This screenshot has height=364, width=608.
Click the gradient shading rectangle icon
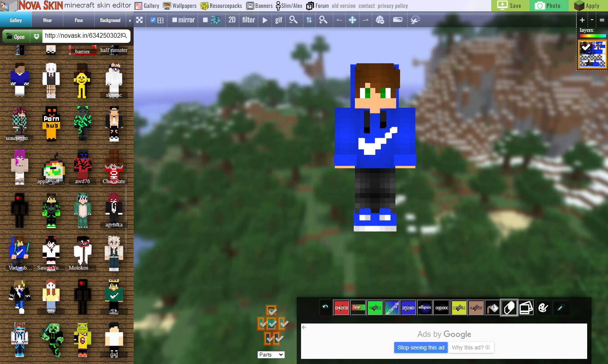coord(398,20)
